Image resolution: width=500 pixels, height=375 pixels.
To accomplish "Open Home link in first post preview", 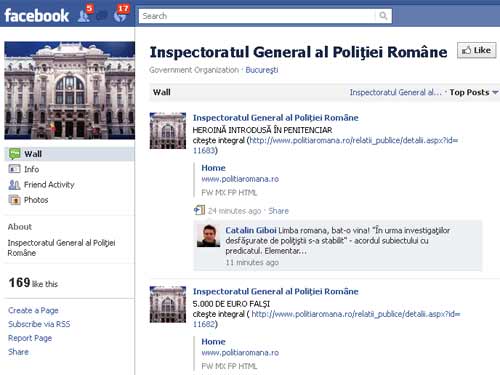I will tap(213, 168).
